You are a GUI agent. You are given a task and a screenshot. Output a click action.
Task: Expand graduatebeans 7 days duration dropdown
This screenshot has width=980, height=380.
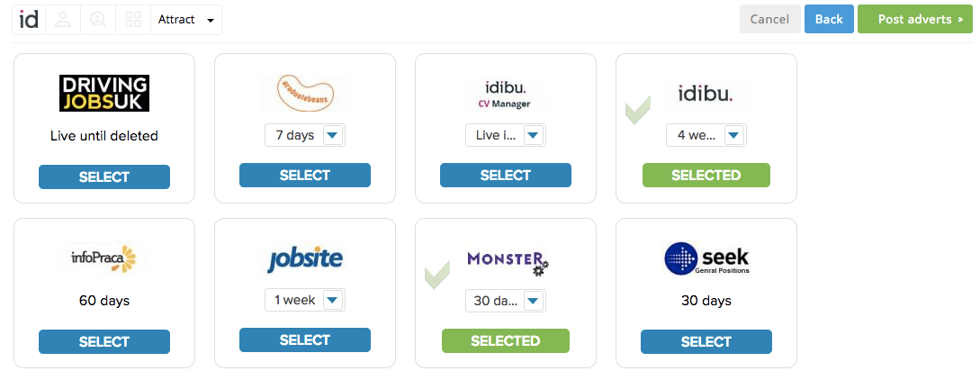(x=332, y=135)
